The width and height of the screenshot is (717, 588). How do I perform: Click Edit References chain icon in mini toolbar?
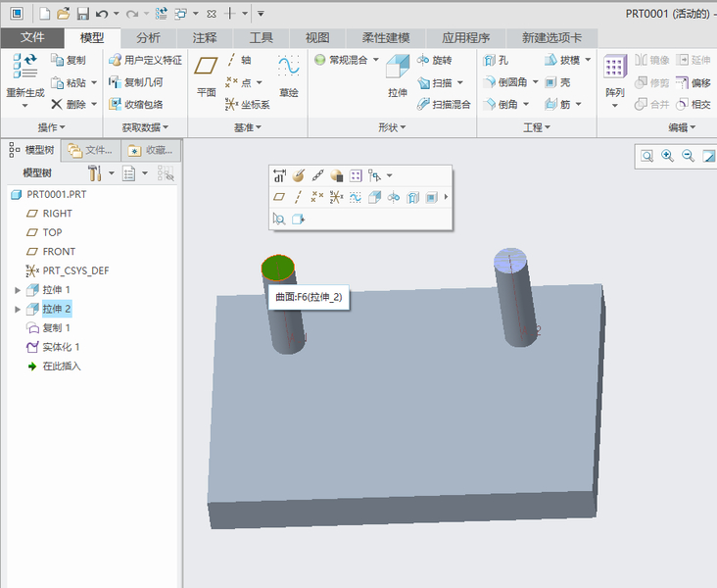(317, 175)
